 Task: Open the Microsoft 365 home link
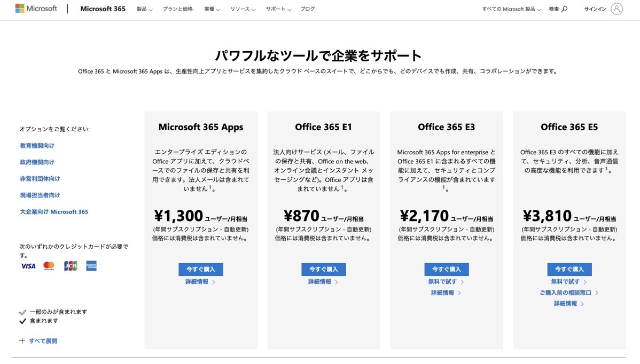103,9
